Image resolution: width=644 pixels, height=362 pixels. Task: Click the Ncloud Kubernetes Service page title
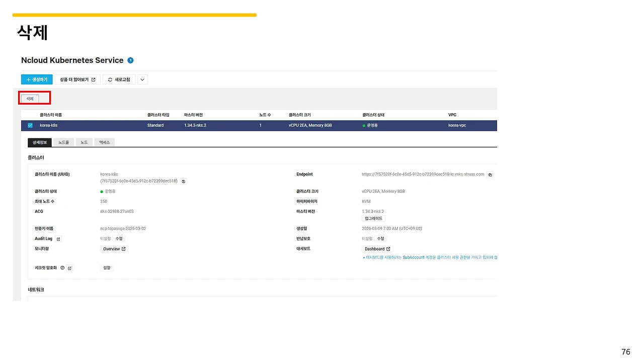click(72, 60)
